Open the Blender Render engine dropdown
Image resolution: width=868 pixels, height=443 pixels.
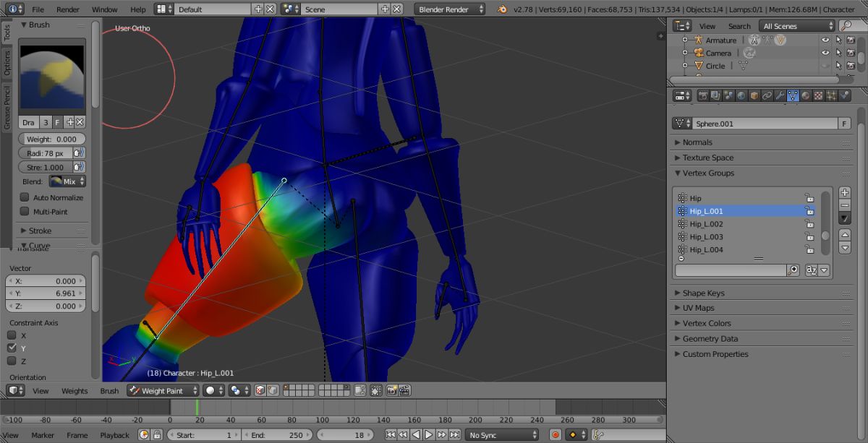click(x=451, y=9)
